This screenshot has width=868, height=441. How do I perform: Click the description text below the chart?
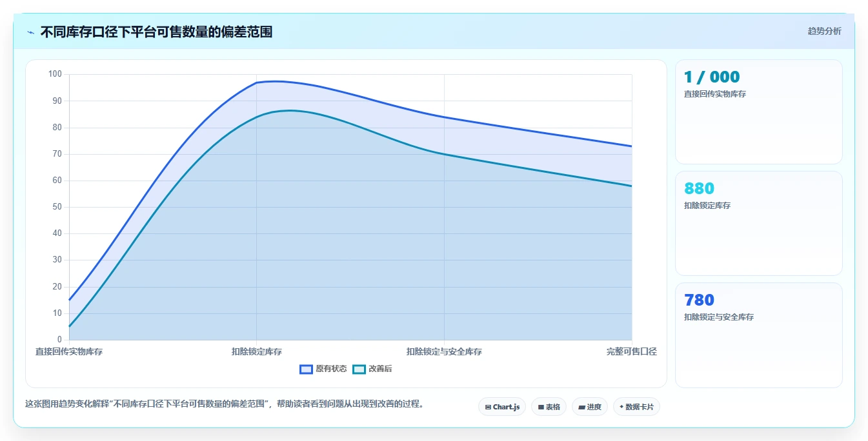225,404
